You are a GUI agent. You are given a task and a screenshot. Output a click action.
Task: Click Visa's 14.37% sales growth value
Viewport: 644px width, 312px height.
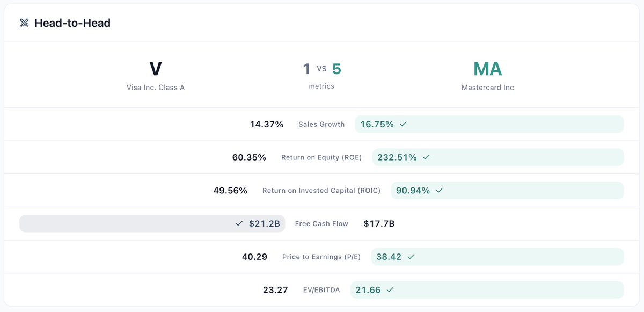coord(267,124)
